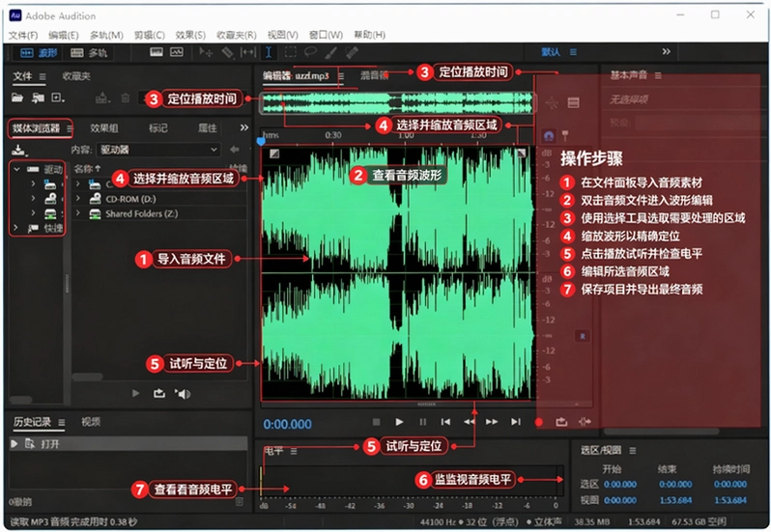Switch to the 属性 tab
Image resolution: width=771 pixels, height=532 pixels.
[x=207, y=128]
